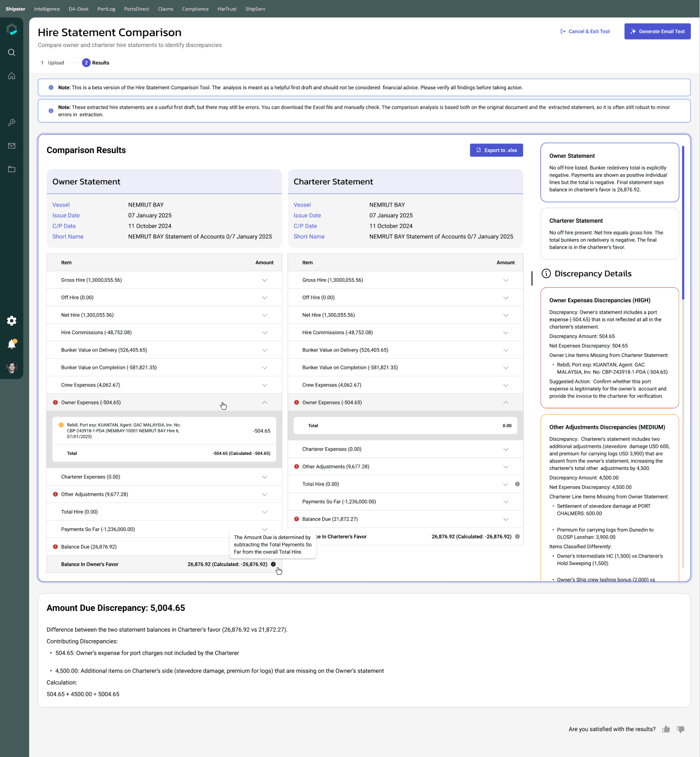Screen dimensions: 700x757
Task: Click Generate Email Text button
Action: (x=657, y=31)
